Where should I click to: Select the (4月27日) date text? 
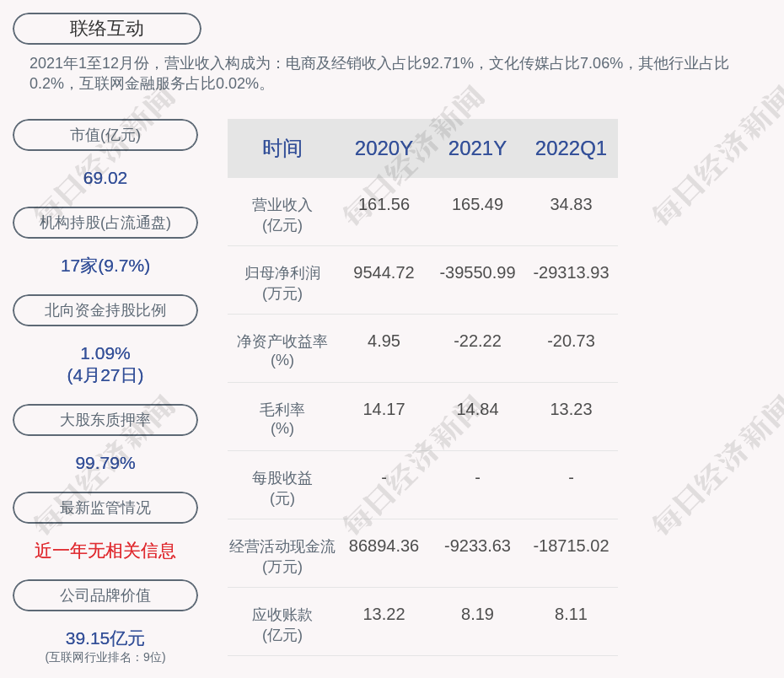(x=105, y=375)
